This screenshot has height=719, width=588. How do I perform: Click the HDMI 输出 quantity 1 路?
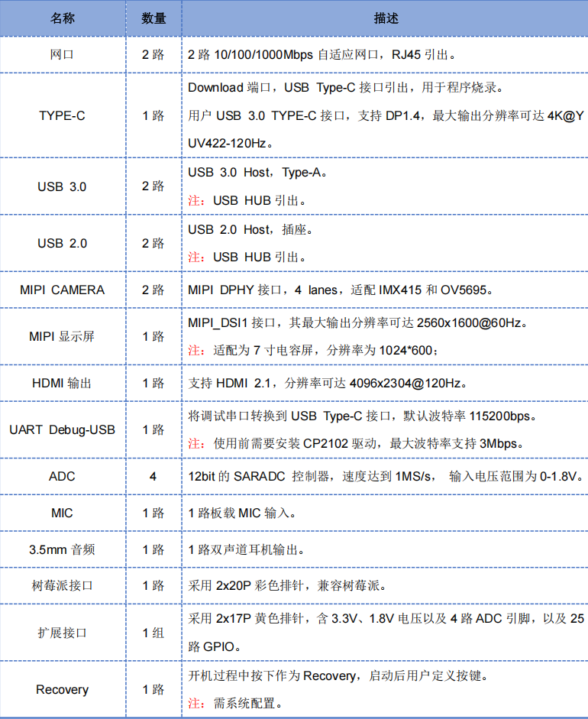[153, 383]
